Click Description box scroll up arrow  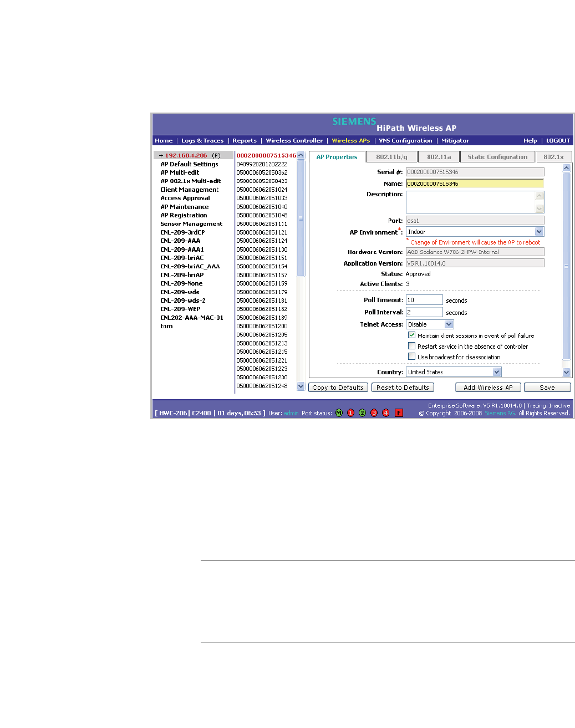click(x=540, y=196)
